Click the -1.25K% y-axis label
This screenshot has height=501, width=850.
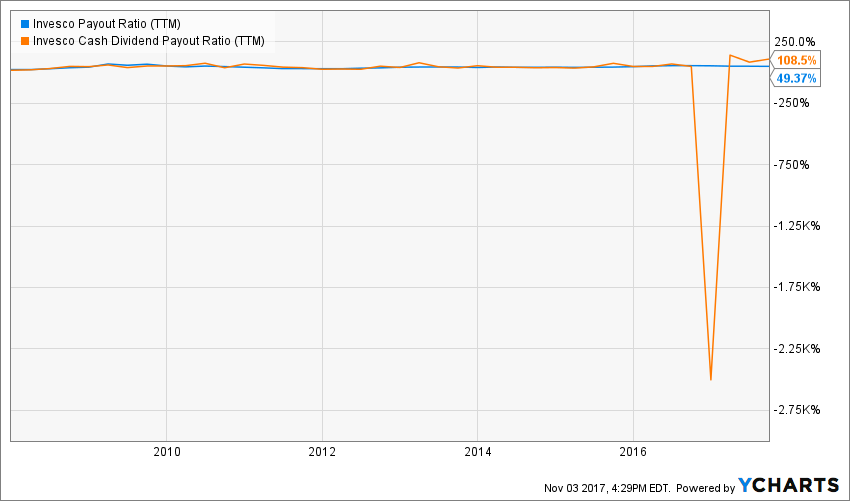click(x=796, y=226)
